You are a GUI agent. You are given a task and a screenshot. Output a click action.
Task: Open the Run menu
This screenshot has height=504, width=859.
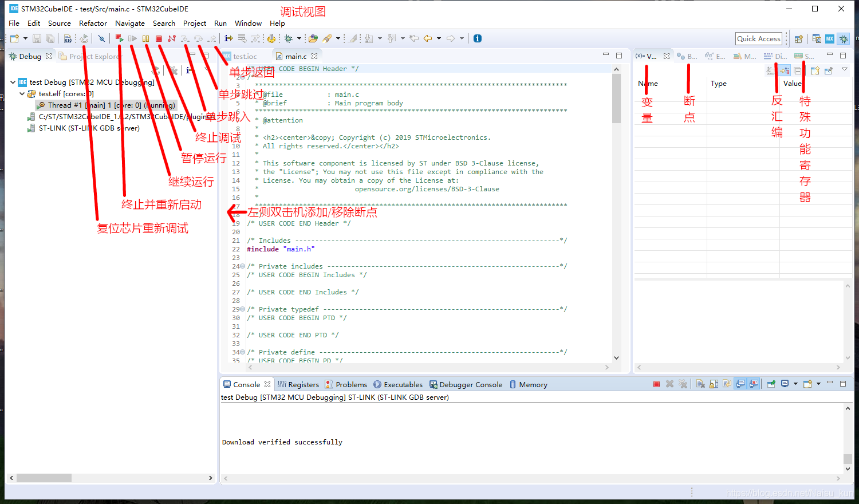click(220, 23)
